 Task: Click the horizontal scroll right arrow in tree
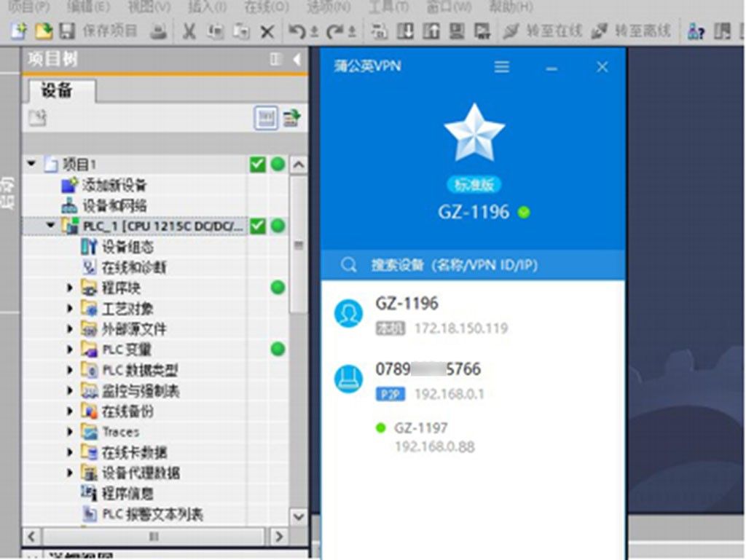(278, 537)
